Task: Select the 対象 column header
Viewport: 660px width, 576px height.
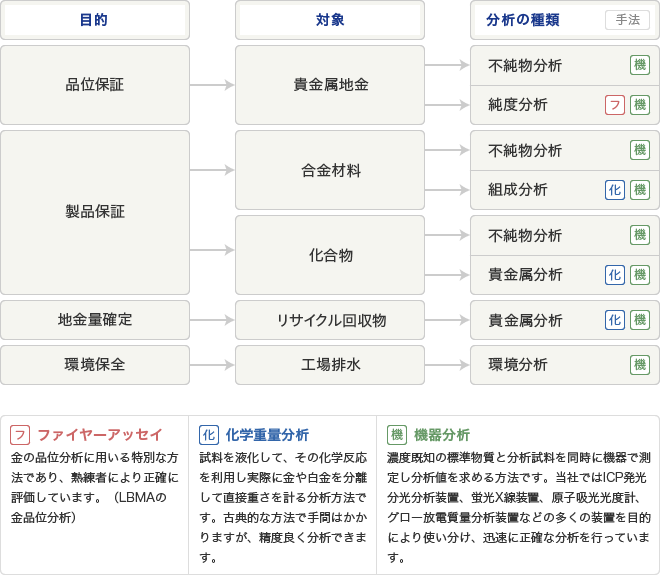Action: point(330,20)
